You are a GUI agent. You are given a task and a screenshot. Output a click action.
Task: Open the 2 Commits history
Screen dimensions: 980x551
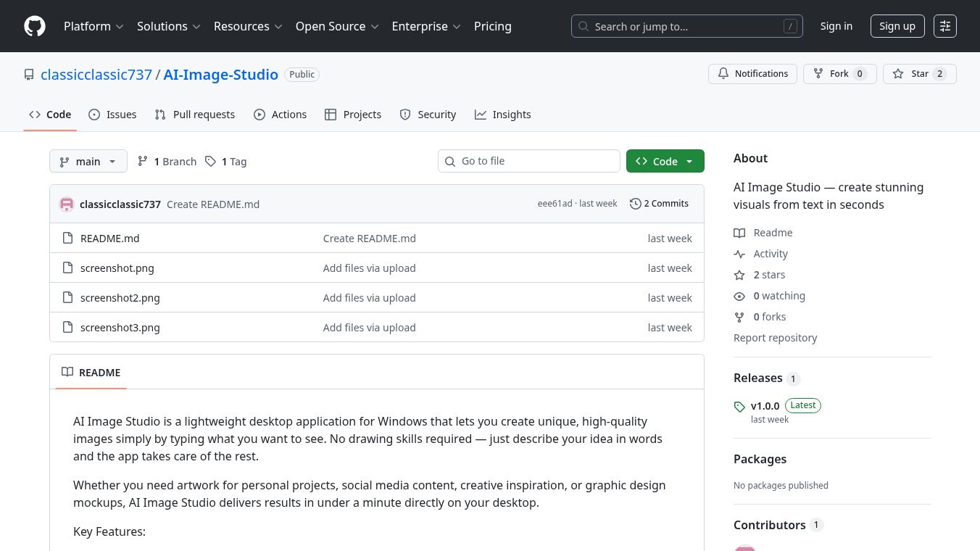tap(659, 204)
